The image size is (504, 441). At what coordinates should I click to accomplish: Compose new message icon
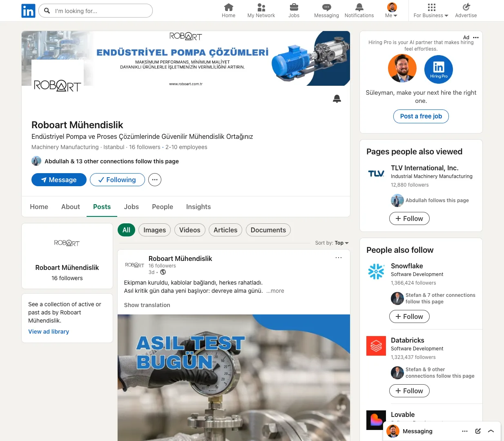click(x=478, y=431)
